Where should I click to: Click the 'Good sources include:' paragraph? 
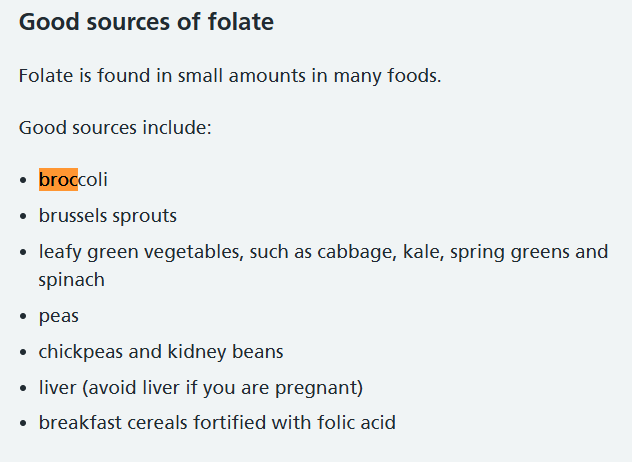[x=115, y=128]
